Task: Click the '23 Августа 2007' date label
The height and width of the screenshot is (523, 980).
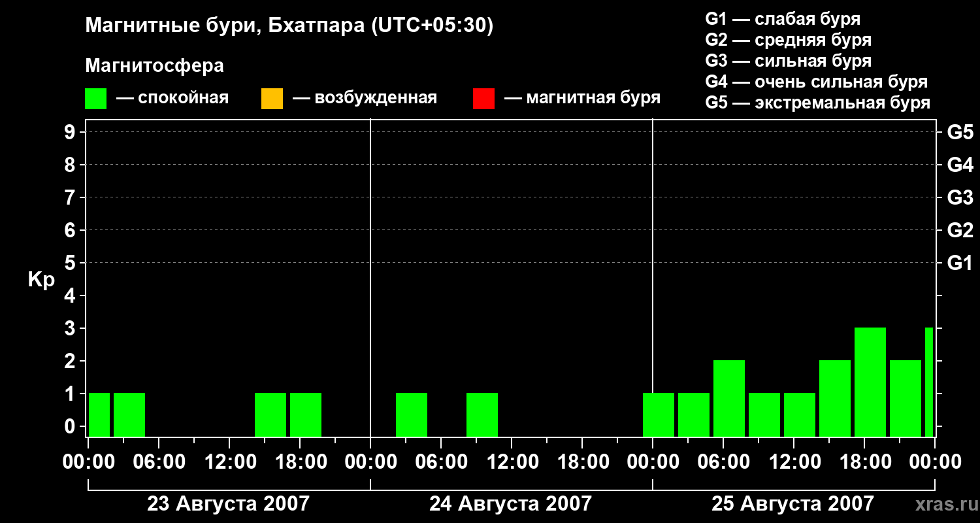Action: tap(228, 504)
